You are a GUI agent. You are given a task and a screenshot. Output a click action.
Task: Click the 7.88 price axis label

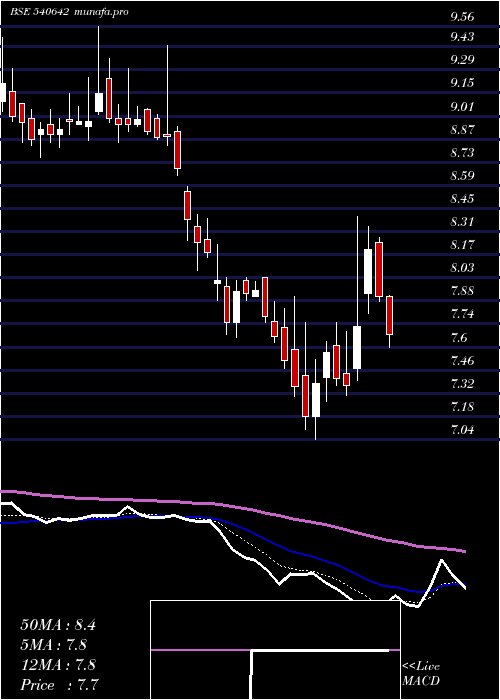462,291
